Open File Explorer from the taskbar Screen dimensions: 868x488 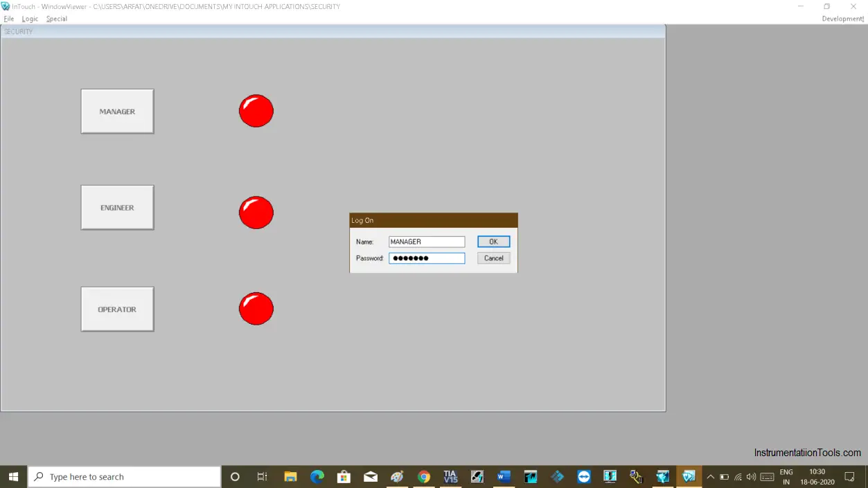[x=291, y=477]
